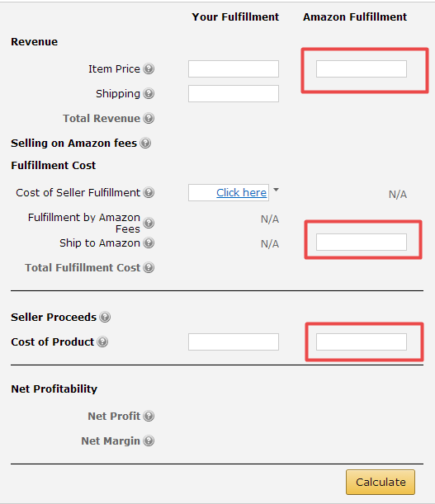The image size is (435, 504).
Task: Click the Amazon Fulfillment Ship to Amazon field
Action: click(362, 242)
